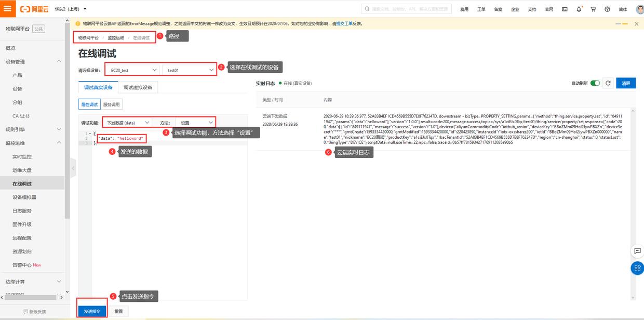Open the feedback chat icon on right edge
The image size is (644, 320).
tap(637, 251)
